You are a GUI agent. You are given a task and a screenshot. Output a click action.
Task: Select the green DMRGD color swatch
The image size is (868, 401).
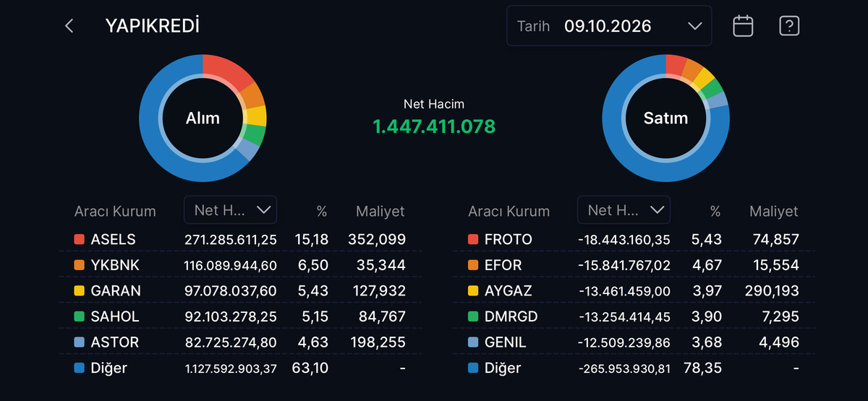[473, 316]
